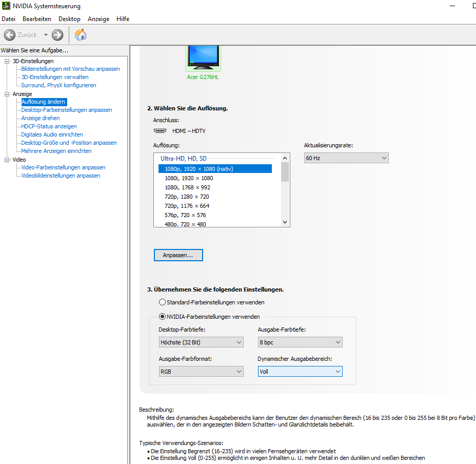This screenshot has height=464, width=476.
Task: Click the resolution list scroll-up arrow
Action: click(x=285, y=158)
